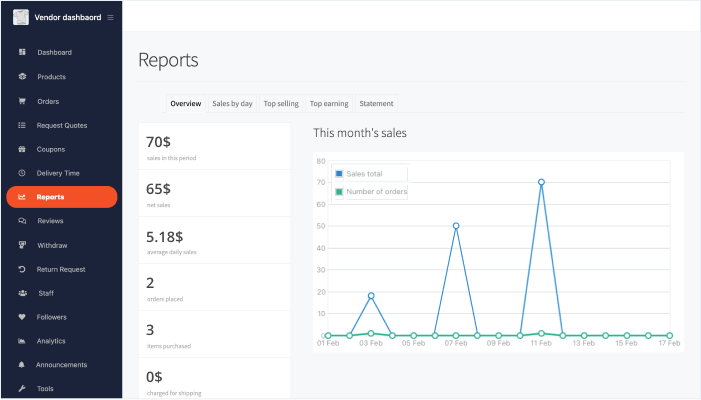
Task: Switch to the Top selling tab
Action: 281,104
